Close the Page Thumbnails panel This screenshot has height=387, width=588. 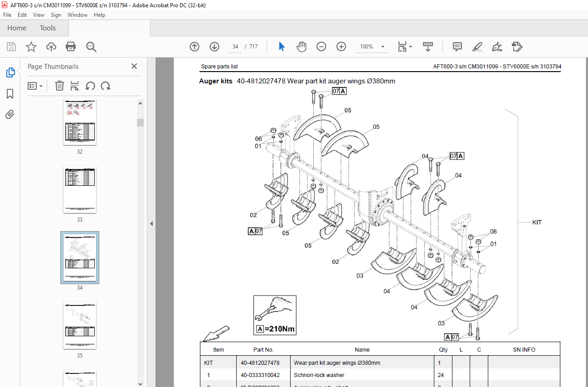[x=134, y=66]
